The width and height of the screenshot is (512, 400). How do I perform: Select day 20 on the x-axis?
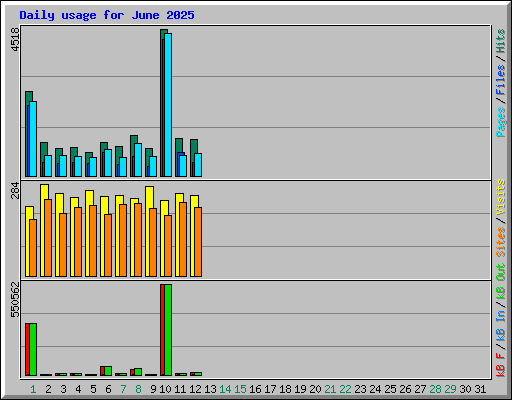(315, 389)
